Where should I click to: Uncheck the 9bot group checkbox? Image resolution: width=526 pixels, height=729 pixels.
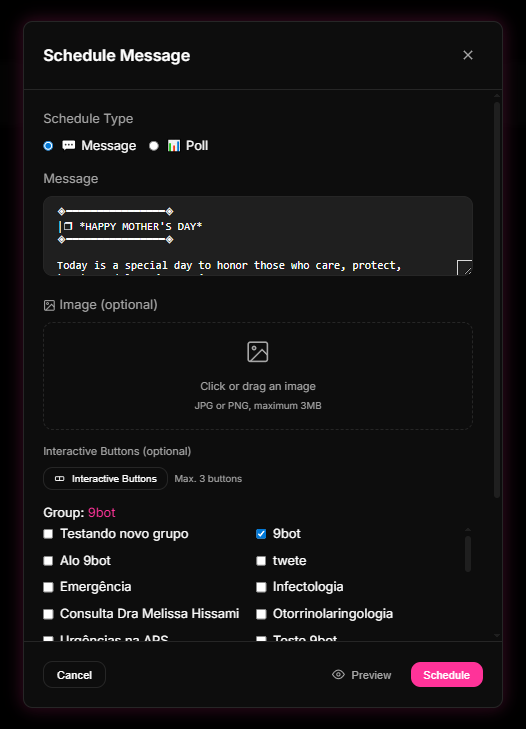261,534
